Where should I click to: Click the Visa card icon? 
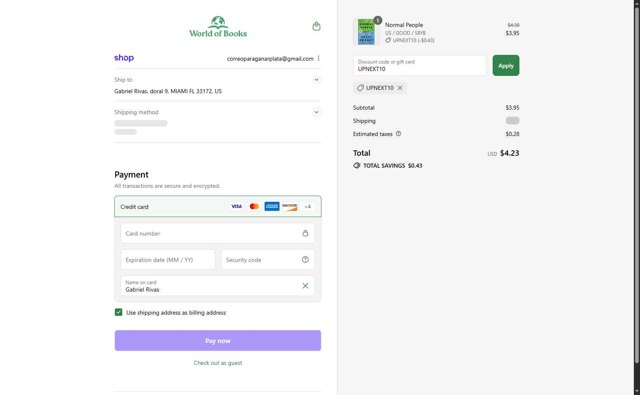(237, 206)
